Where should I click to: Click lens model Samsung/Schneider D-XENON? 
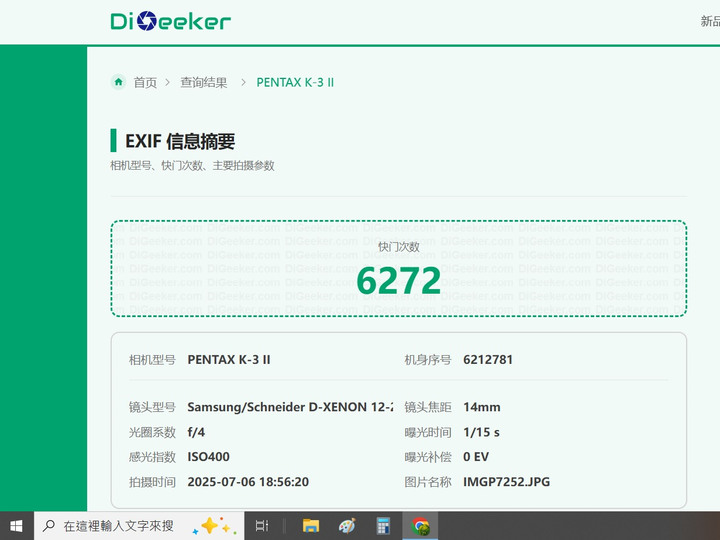click(x=290, y=407)
